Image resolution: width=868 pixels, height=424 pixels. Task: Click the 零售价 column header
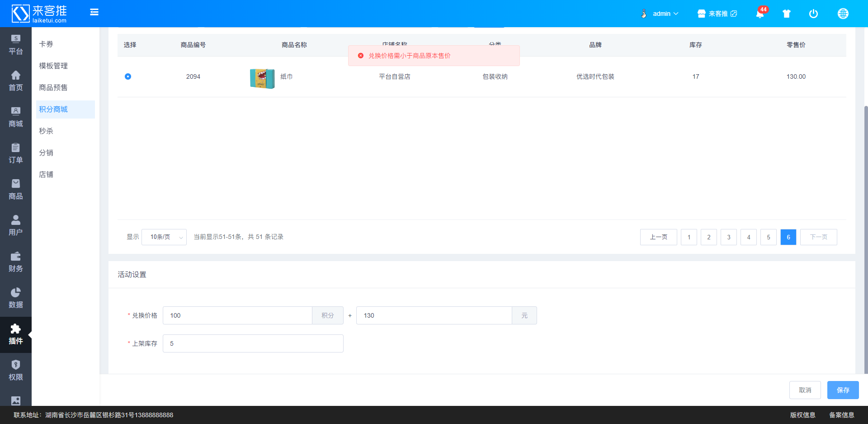796,45
